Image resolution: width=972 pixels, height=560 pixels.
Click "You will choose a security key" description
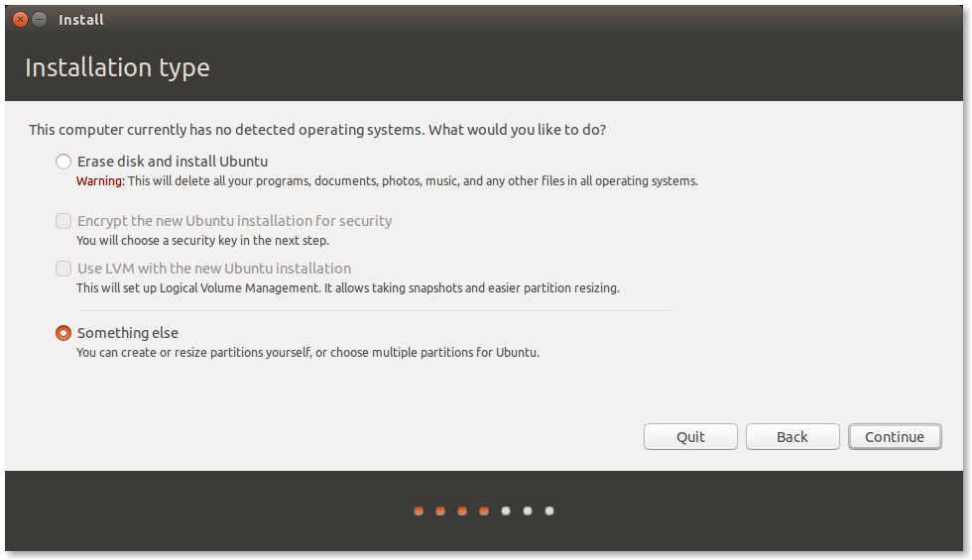202,240
